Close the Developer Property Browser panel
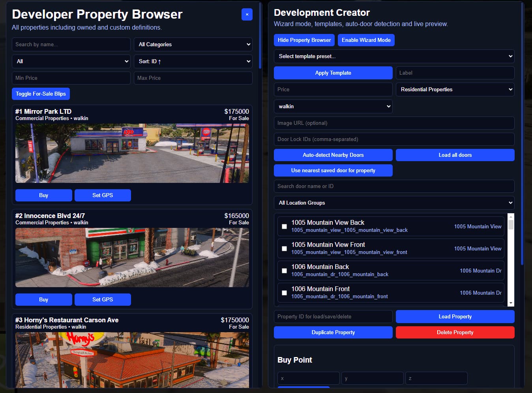The height and width of the screenshot is (393, 532). (x=247, y=15)
